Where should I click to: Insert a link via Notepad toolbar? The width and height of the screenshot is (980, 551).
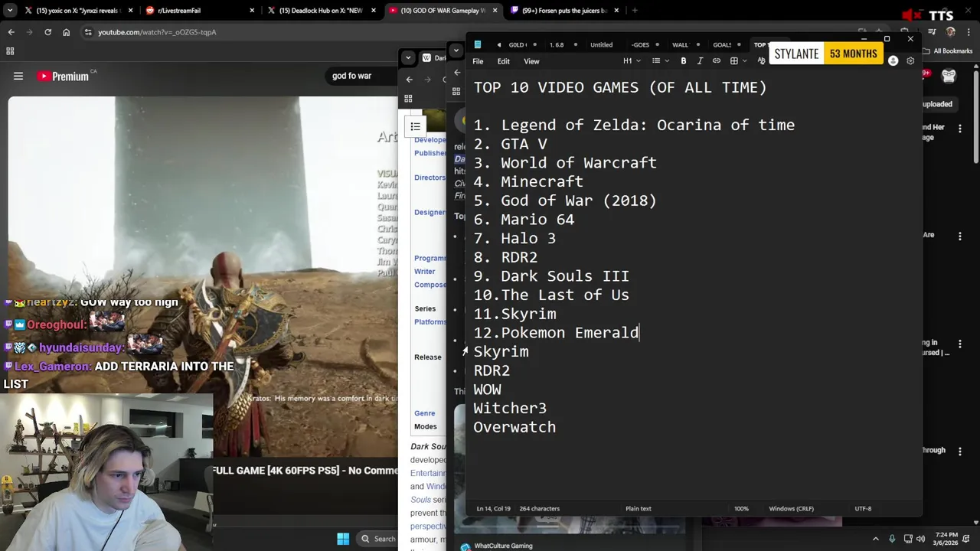tap(717, 61)
